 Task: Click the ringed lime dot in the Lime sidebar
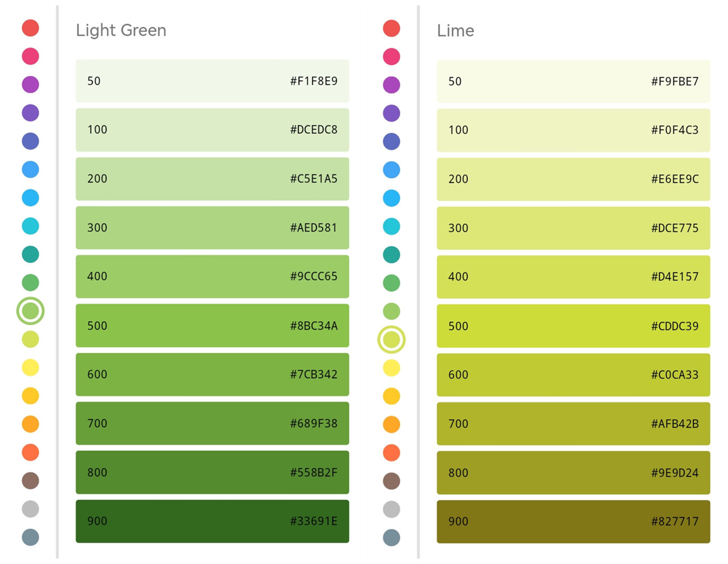tap(391, 339)
